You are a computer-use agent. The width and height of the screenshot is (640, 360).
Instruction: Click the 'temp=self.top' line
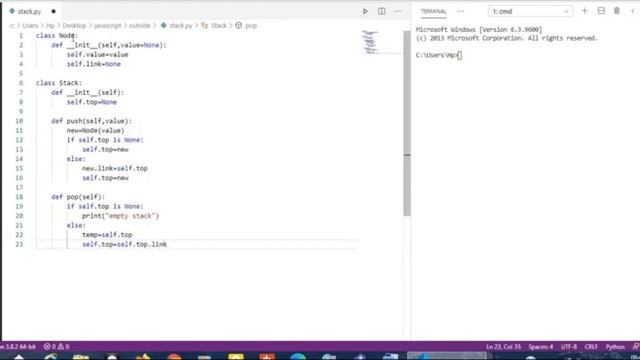point(107,235)
